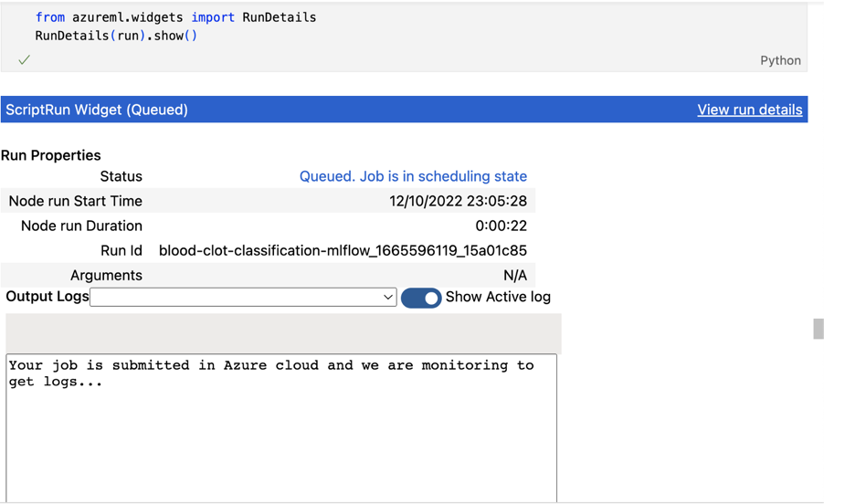Image resolution: width=855 pixels, height=504 pixels.
Task: Click the blood-clot-classification Run Id value
Action: click(x=343, y=250)
